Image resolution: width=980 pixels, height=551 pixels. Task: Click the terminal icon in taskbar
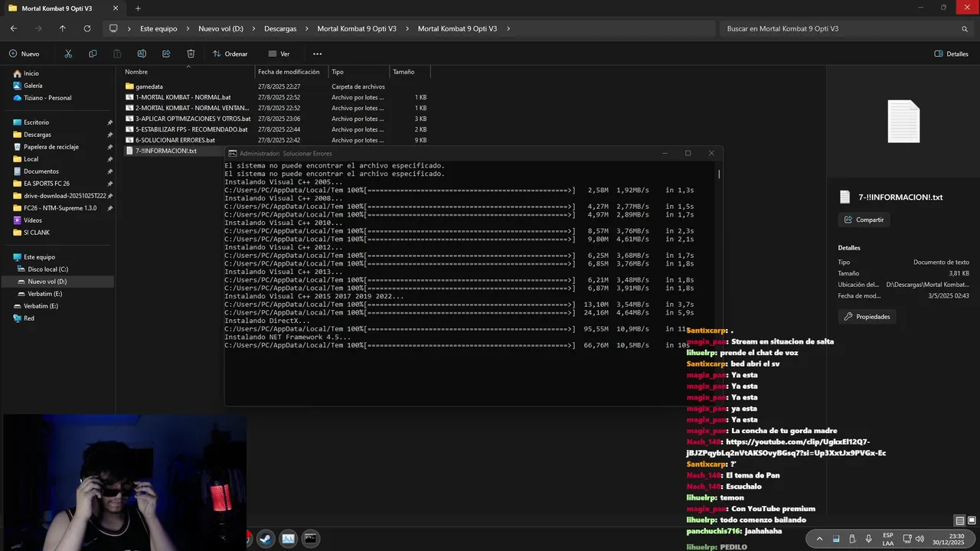click(310, 539)
